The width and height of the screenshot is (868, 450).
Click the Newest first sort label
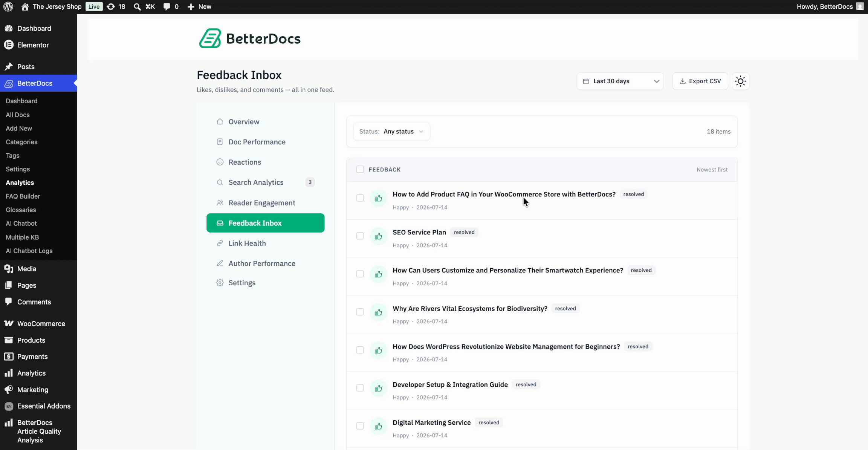tap(712, 170)
